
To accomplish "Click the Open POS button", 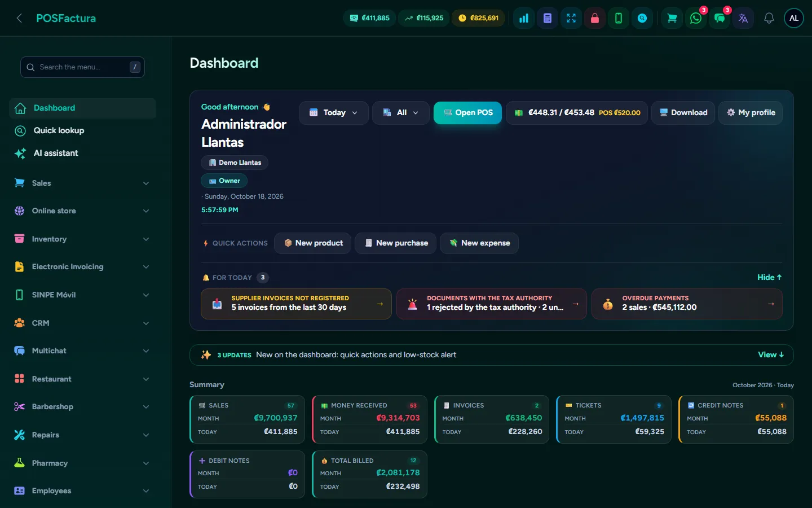I will [x=467, y=113].
